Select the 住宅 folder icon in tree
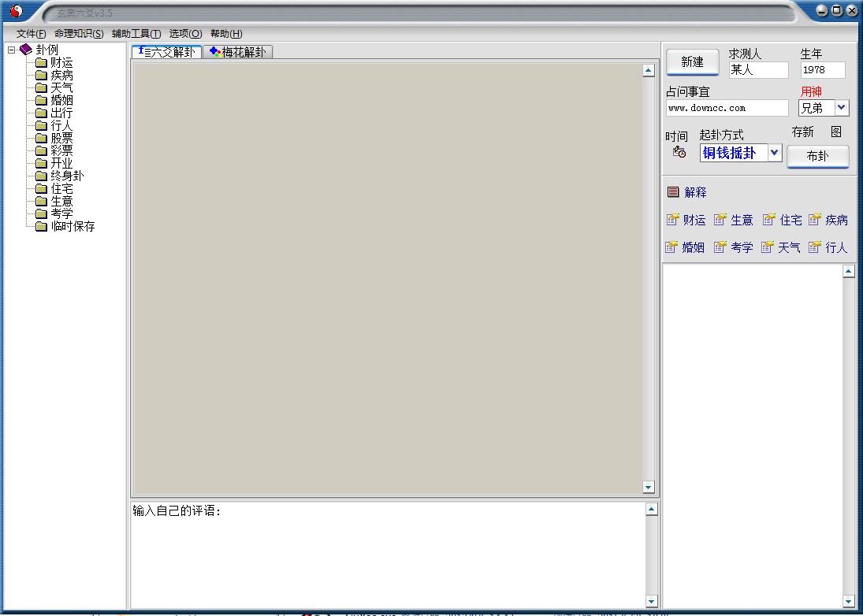Image resolution: width=863 pixels, height=616 pixels. coord(41,188)
